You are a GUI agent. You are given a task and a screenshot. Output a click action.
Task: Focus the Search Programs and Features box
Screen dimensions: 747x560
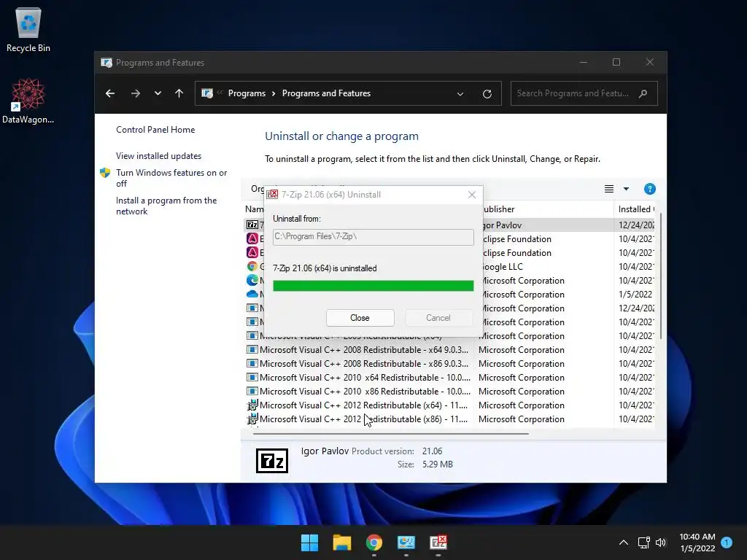584,93
